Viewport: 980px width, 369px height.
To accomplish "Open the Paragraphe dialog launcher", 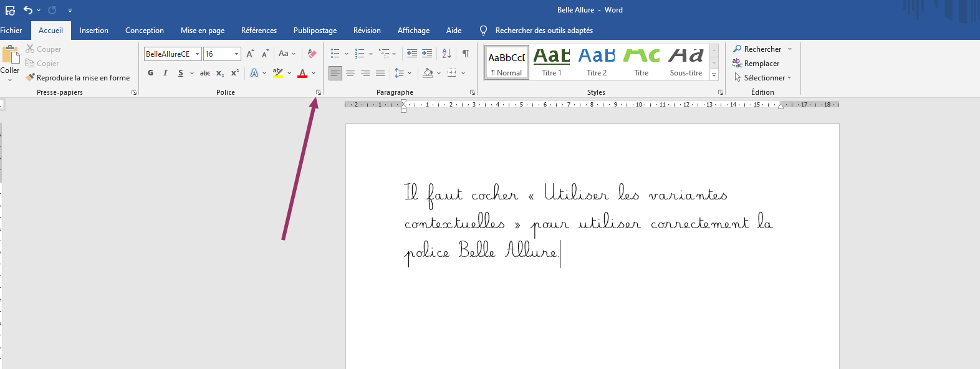I will 473,92.
